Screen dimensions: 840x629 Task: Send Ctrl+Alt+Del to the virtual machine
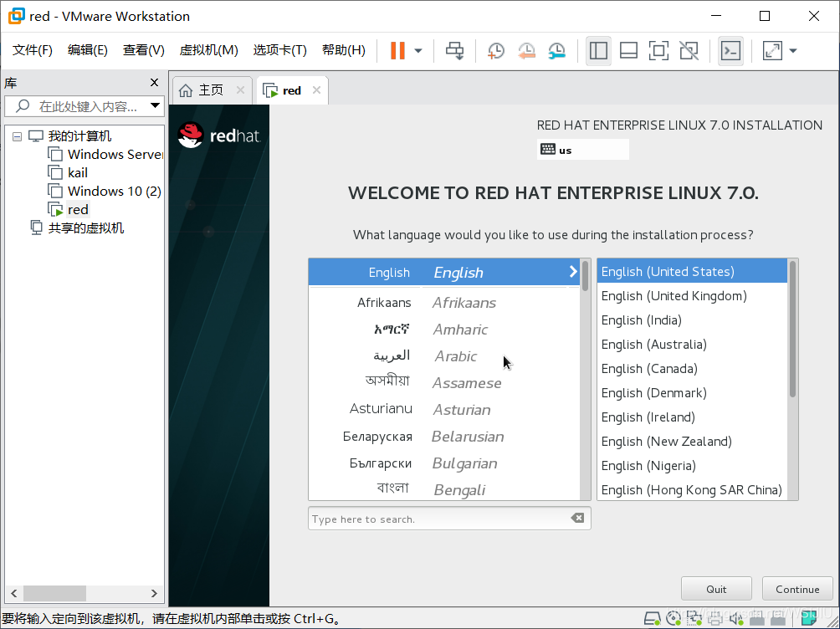click(x=455, y=51)
